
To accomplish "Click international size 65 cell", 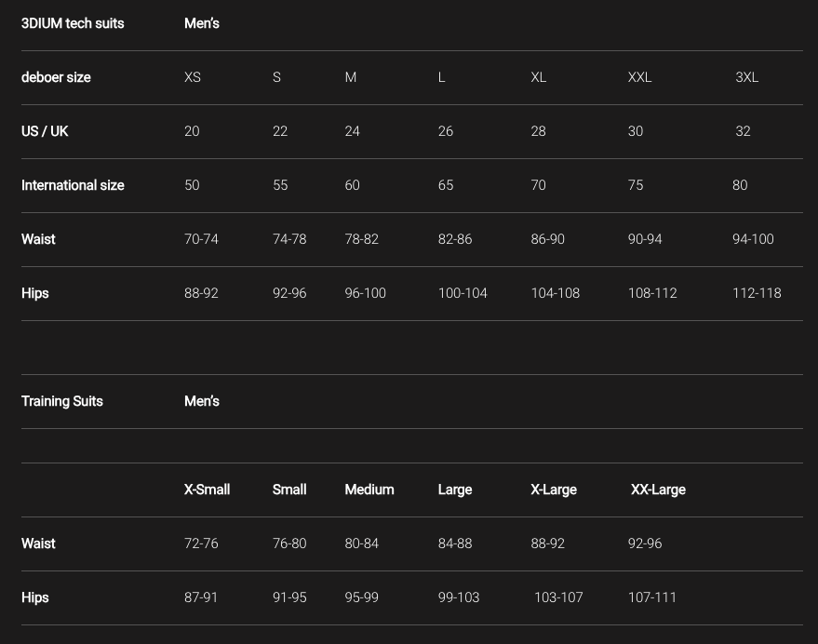I will pyautogui.click(x=446, y=185).
